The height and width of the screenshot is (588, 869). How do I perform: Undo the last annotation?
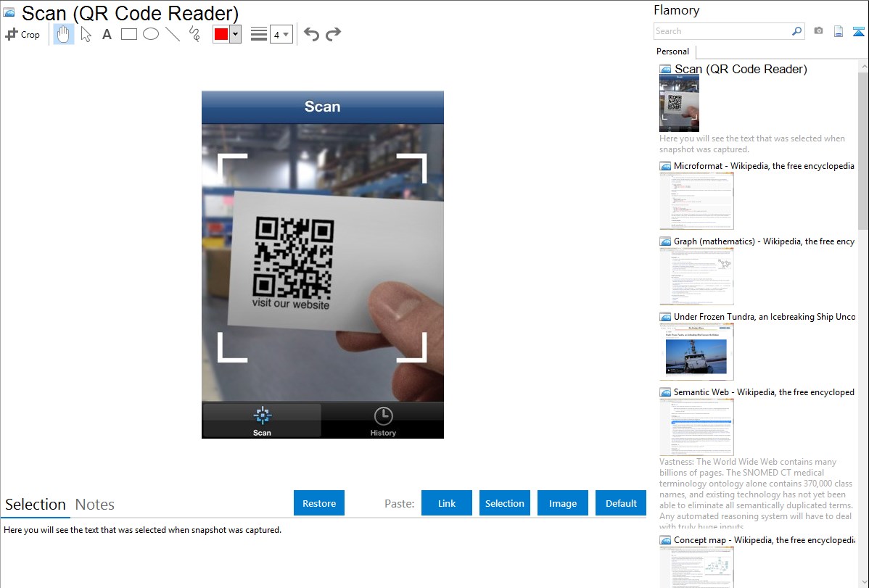click(x=311, y=34)
